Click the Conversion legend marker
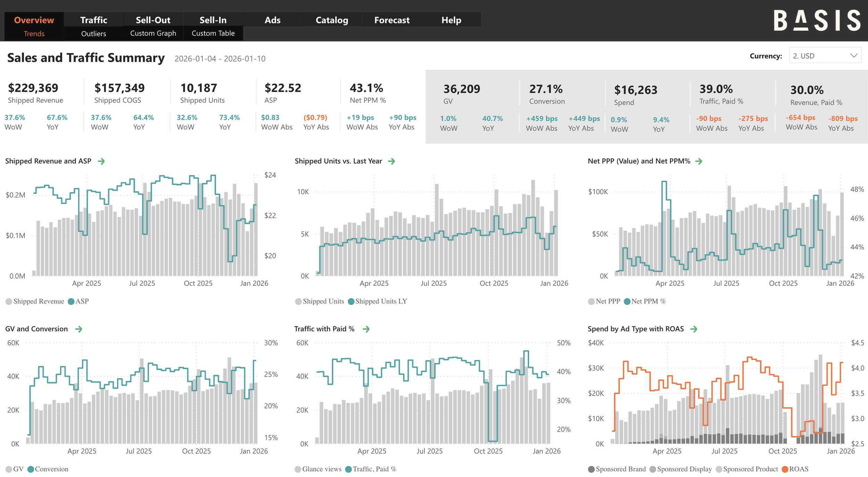 tap(31, 469)
